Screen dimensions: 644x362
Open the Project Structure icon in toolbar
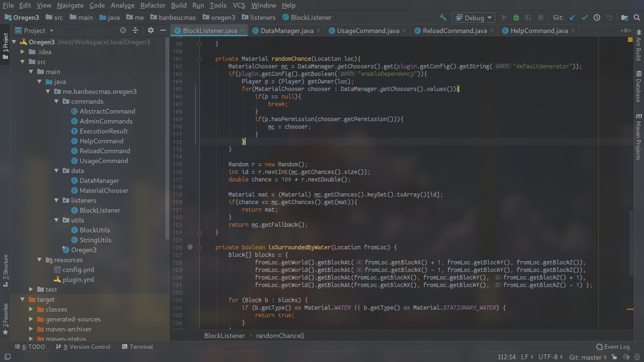[624, 17]
